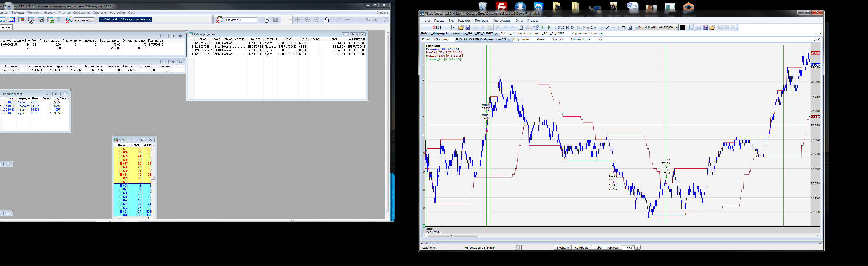This screenshot has height=266, width=868.
Task: Expand the RTS-12.15:FORTS Фьючерсы instrument combo box
Action: click(x=676, y=28)
